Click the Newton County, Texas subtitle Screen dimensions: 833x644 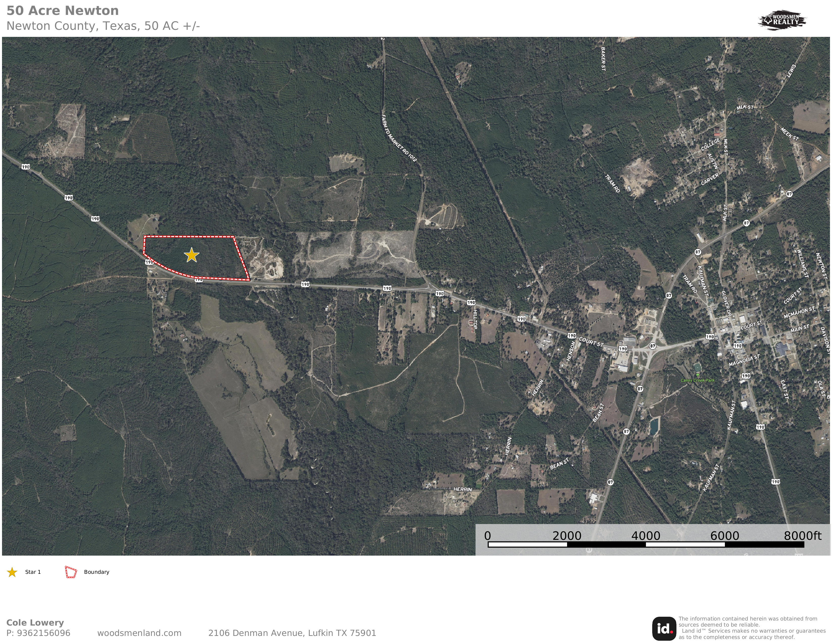103,26
